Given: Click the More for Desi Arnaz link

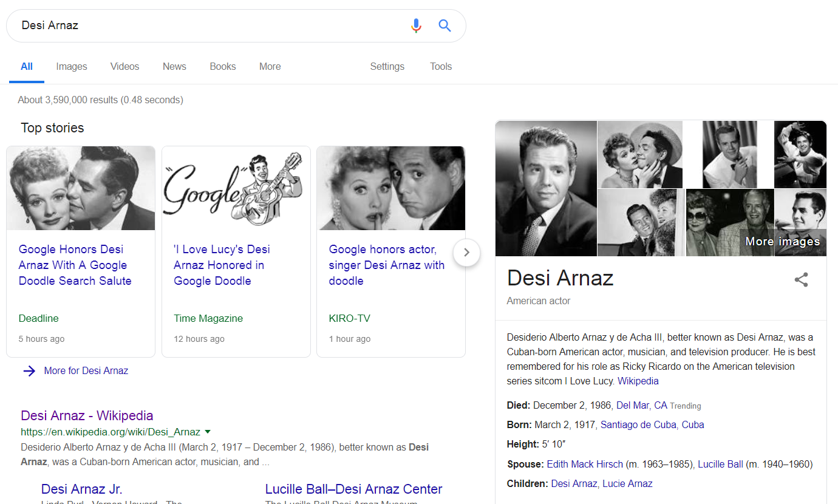Looking at the screenshot, I should tap(86, 370).
